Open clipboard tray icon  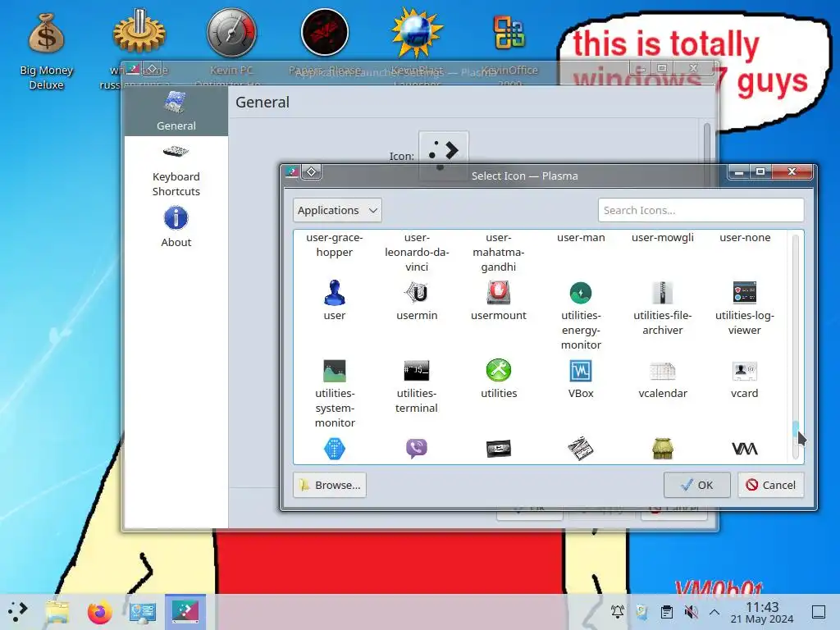[x=667, y=611]
